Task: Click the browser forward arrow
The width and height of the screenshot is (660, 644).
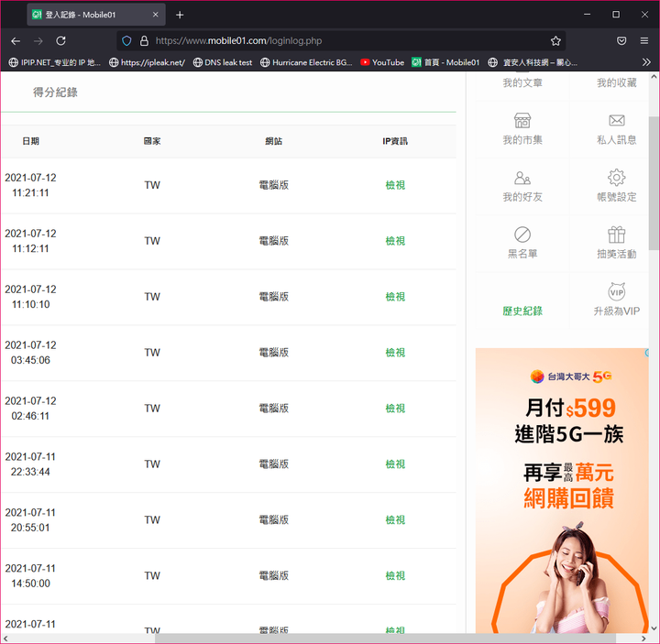Action: pos(38,41)
